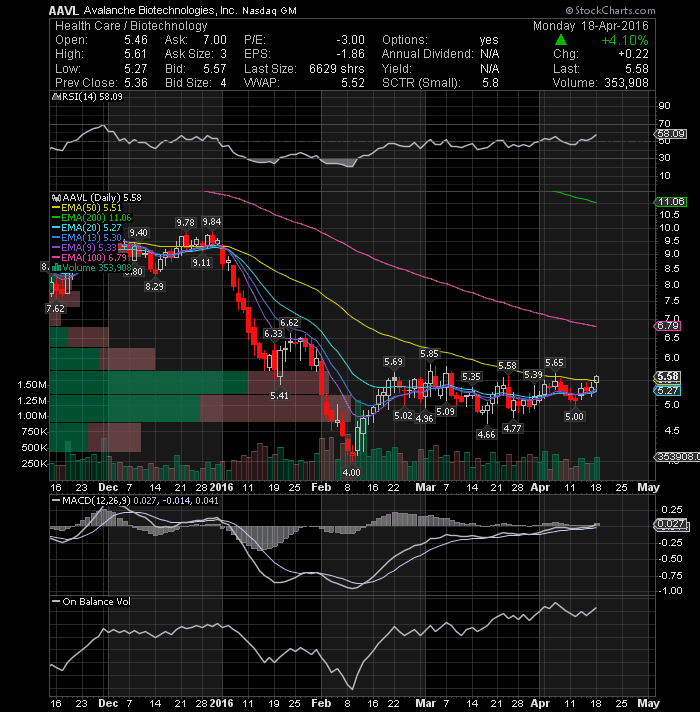The width and height of the screenshot is (700, 712).
Task: Click the 2016 marker on the price chart axis
Action: tap(222, 488)
